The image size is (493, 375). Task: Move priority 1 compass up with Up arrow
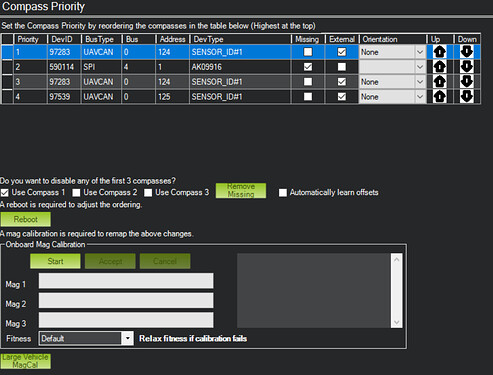pos(440,52)
